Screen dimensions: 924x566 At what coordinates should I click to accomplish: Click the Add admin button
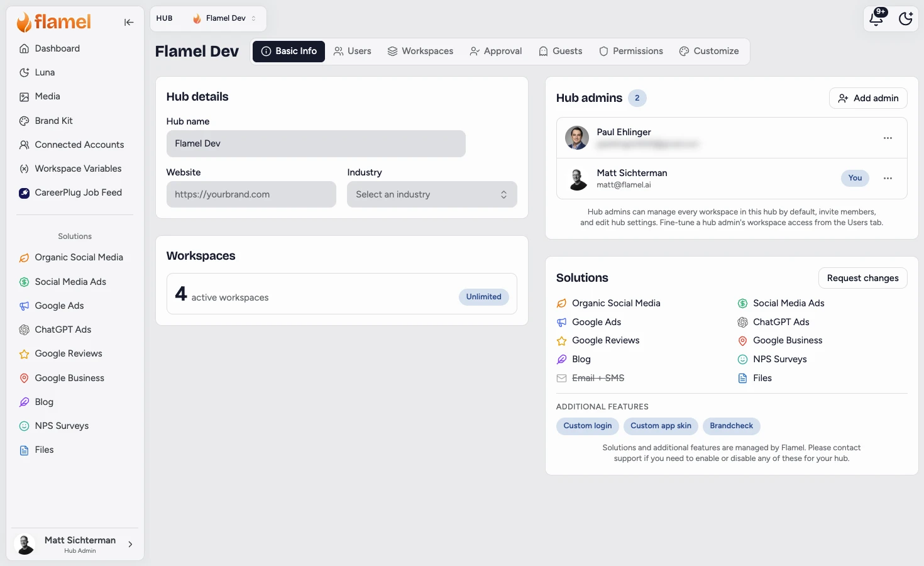(x=868, y=98)
